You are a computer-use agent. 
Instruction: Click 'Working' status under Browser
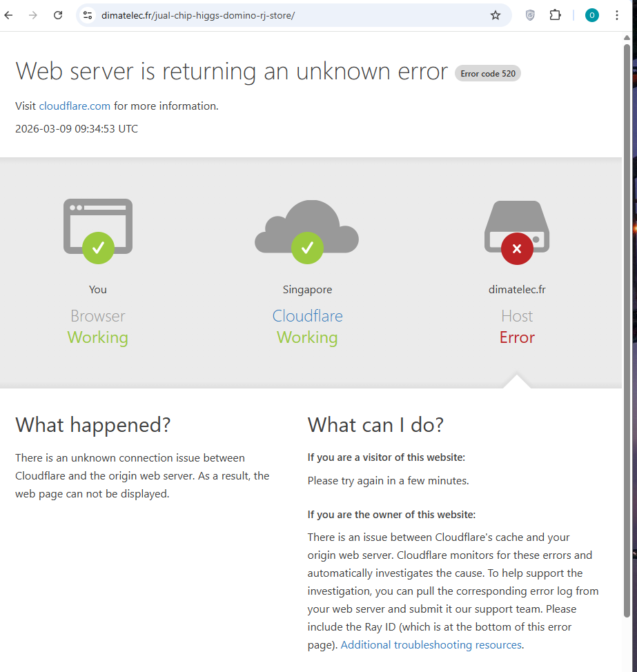[x=98, y=337]
